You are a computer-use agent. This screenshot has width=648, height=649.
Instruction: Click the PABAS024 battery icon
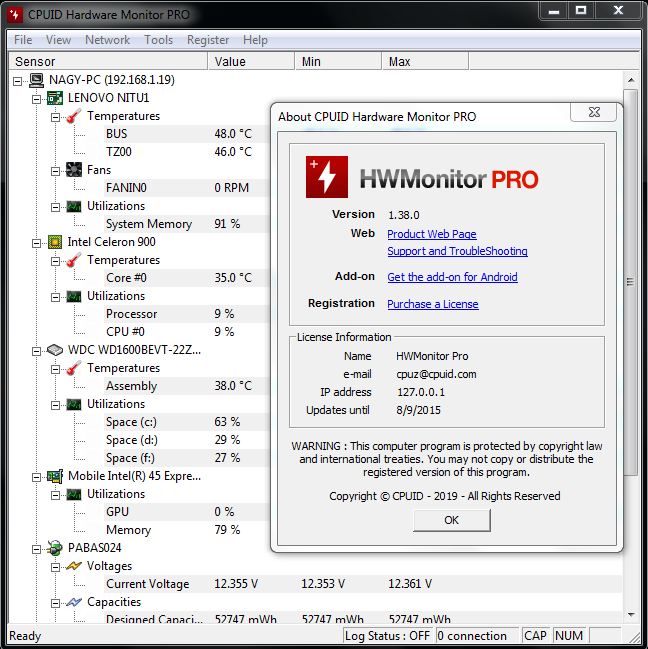55,548
